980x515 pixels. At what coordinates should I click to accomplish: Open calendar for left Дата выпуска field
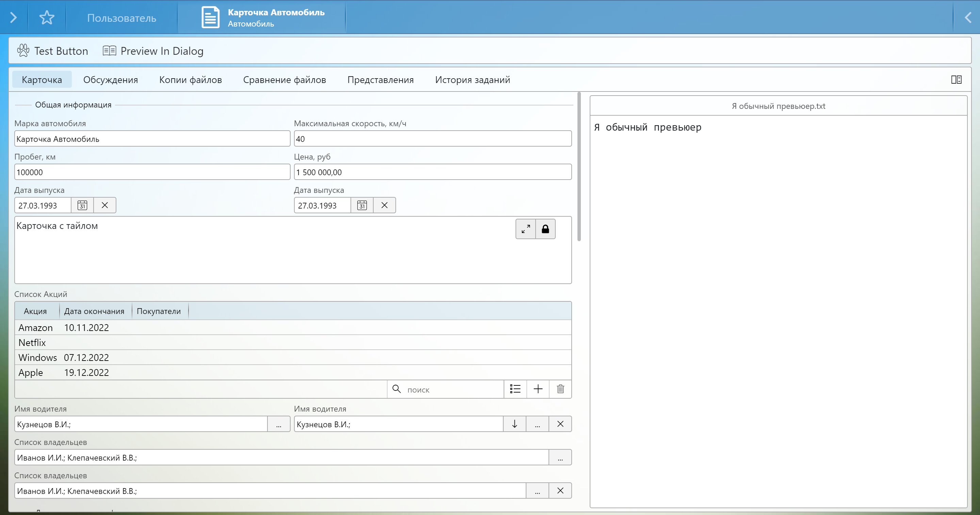click(x=82, y=205)
